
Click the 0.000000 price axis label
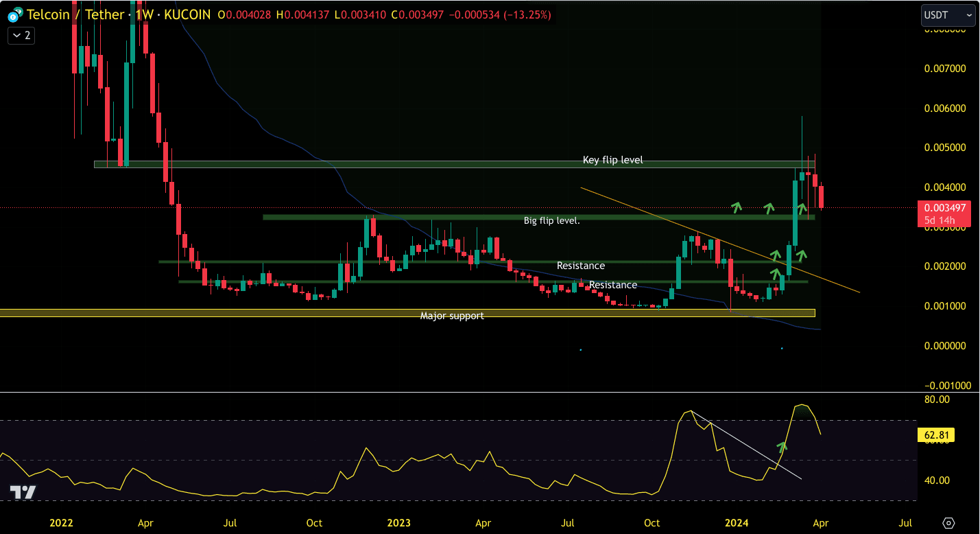point(946,346)
